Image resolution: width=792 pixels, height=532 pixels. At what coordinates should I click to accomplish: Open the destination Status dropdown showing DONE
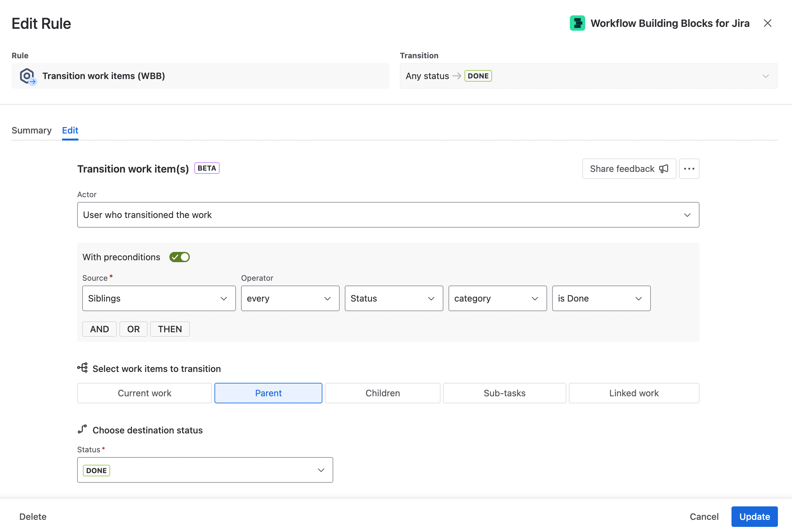[205, 470]
